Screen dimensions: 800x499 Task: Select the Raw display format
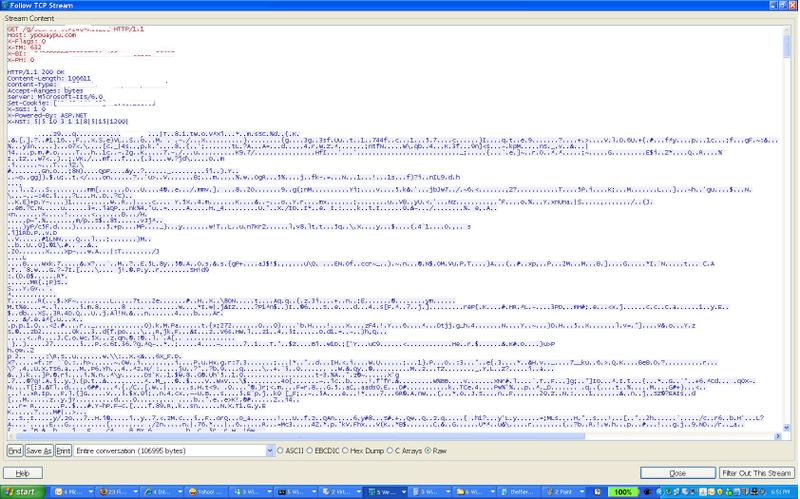pos(436,451)
